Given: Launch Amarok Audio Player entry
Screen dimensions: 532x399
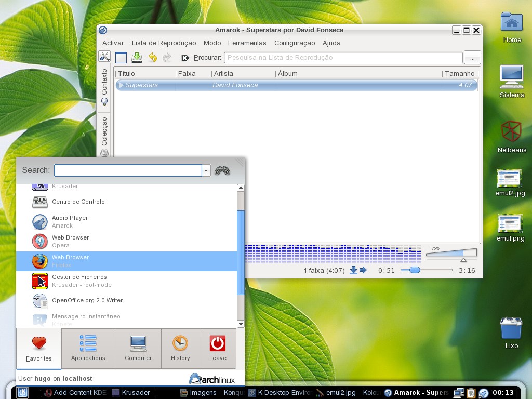Looking at the screenshot, I should tap(126, 221).
